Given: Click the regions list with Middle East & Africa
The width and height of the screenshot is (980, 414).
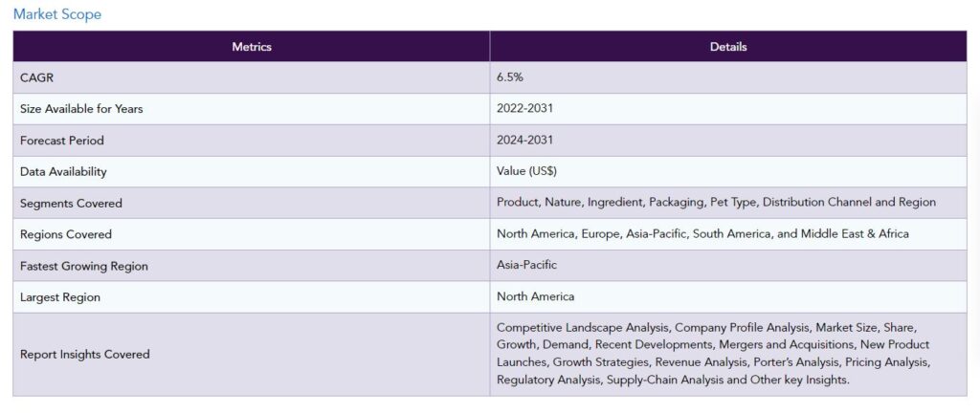Looking at the screenshot, I should pyautogui.click(x=702, y=234).
